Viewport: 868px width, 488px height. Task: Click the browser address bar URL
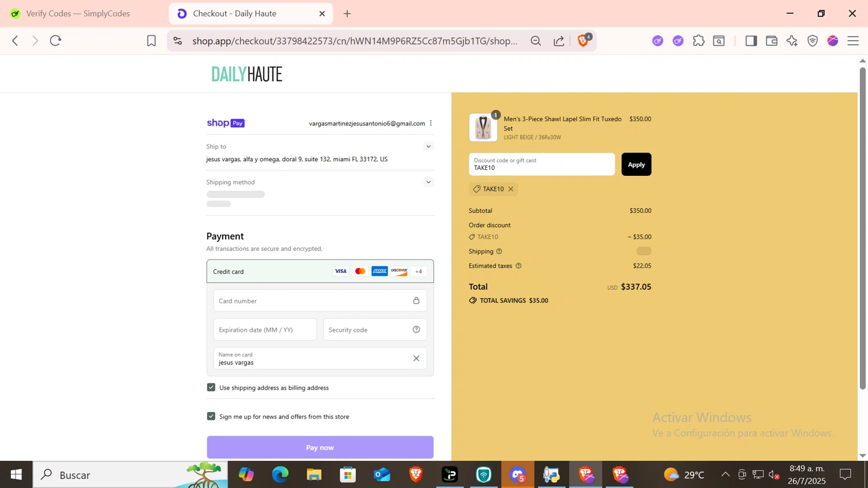tap(355, 40)
